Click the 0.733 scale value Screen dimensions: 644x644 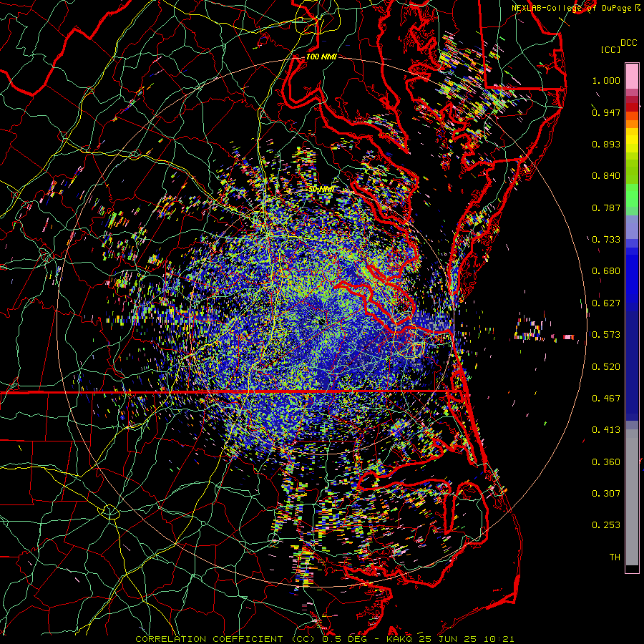click(606, 240)
